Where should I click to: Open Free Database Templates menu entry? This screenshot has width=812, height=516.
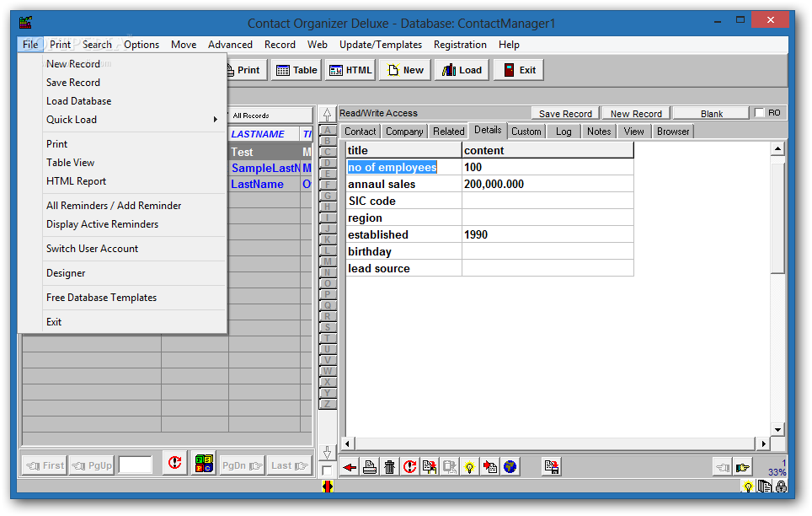101,297
